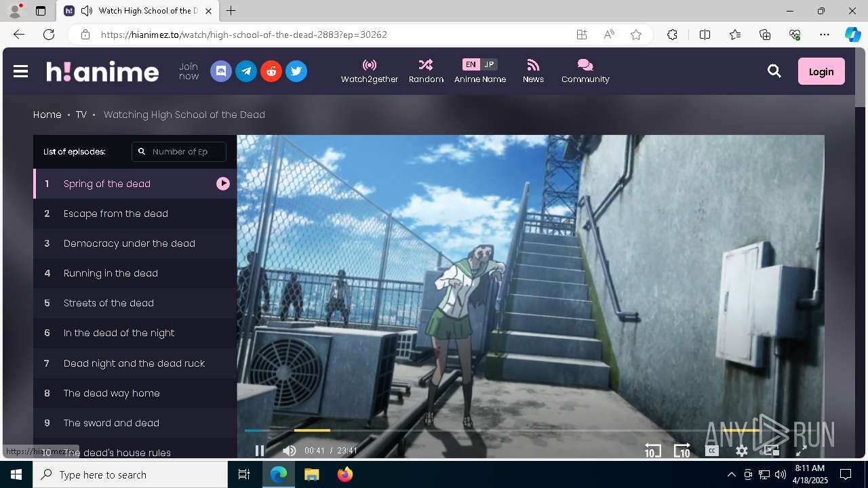868x488 pixels.
Task: Open the site search magnifier
Action: [774, 71]
